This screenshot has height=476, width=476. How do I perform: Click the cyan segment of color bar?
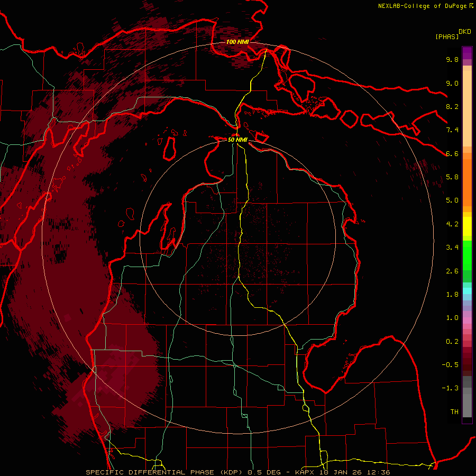(x=467, y=290)
